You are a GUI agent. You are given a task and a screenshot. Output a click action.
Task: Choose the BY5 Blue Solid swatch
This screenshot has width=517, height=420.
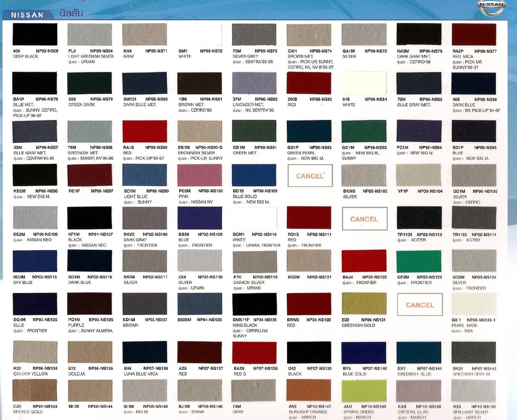pyautogui.click(x=364, y=352)
